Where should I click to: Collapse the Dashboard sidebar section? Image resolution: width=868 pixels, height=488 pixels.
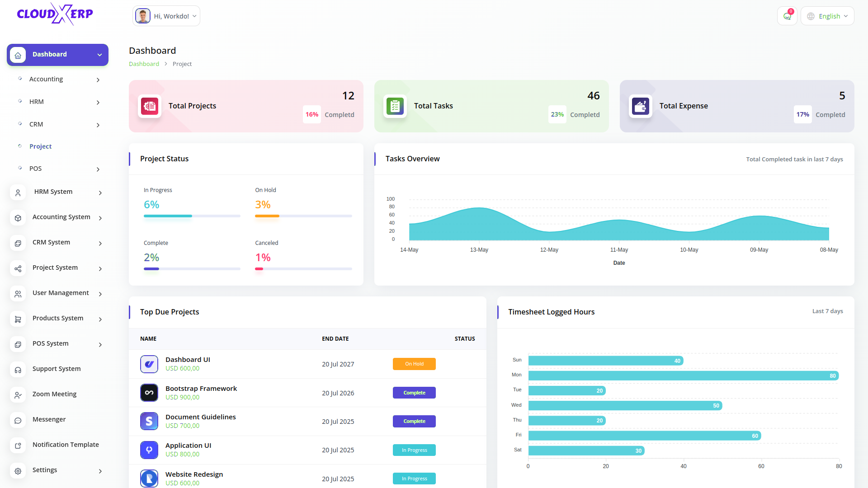[57, 55]
